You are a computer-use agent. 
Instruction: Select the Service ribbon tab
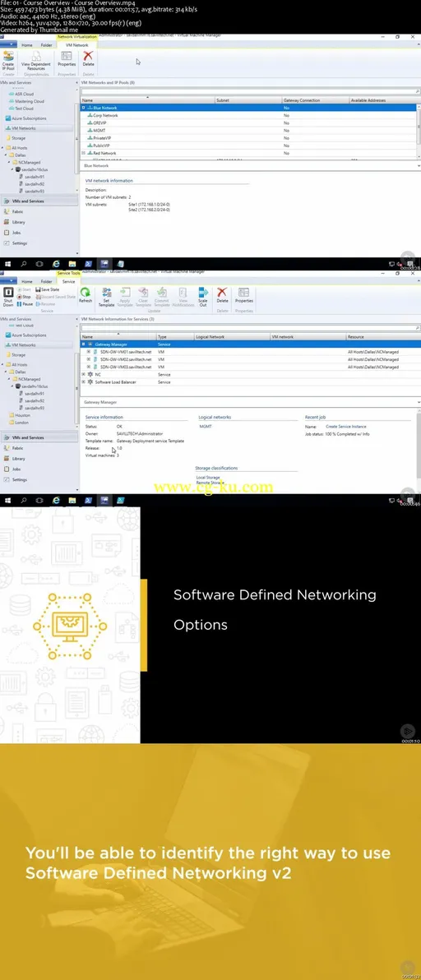click(69, 282)
